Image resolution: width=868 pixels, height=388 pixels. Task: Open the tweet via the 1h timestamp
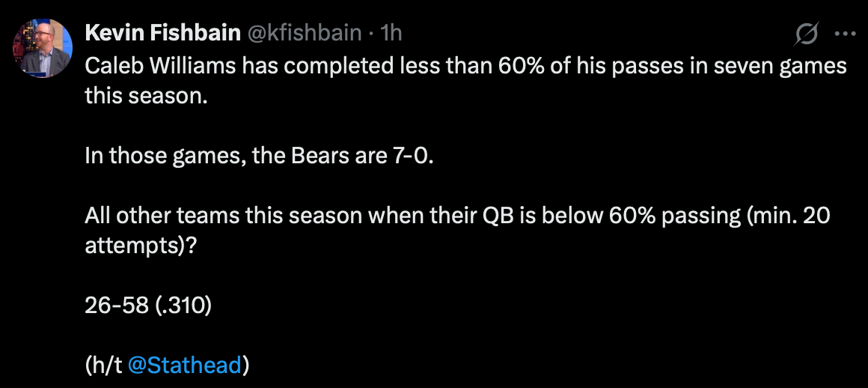point(392,32)
